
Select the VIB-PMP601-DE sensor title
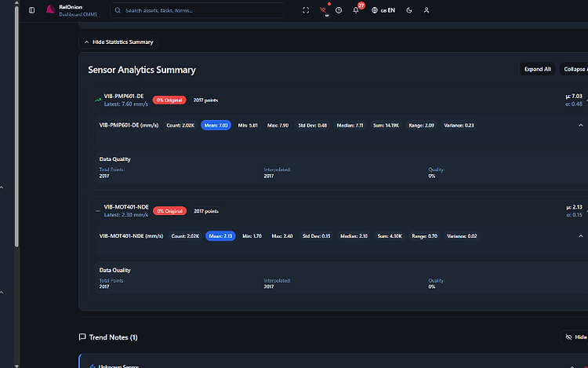pyautogui.click(x=124, y=96)
